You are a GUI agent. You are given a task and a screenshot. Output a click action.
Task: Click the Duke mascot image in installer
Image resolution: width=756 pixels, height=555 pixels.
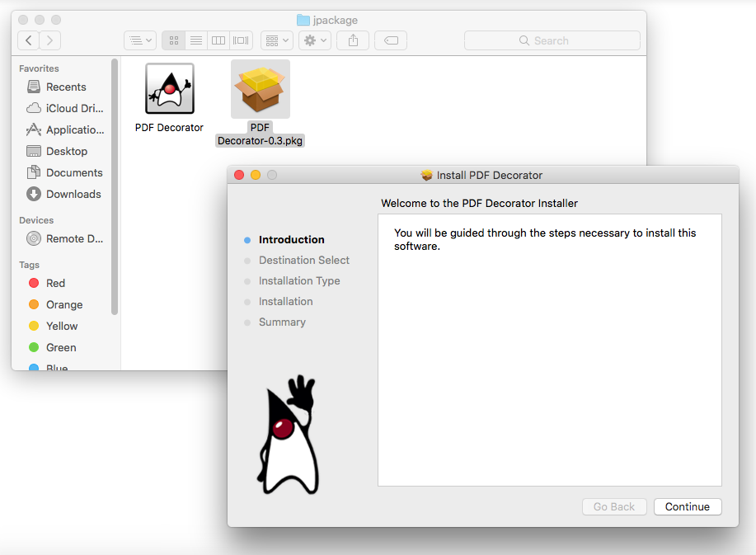coord(289,435)
